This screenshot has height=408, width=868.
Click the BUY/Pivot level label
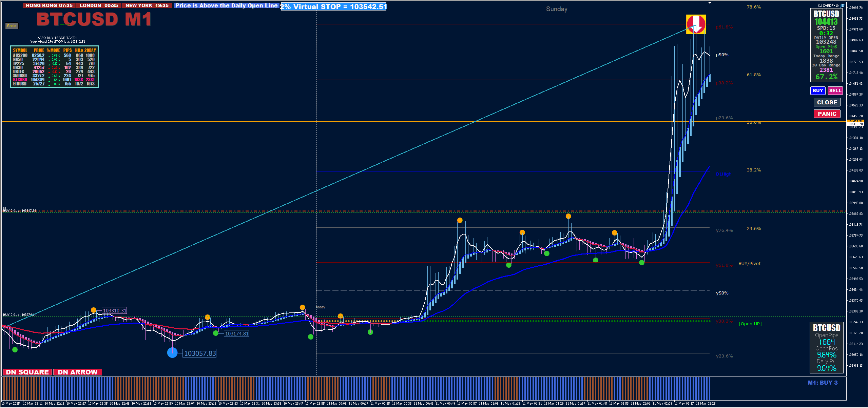[x=750, y=264]
